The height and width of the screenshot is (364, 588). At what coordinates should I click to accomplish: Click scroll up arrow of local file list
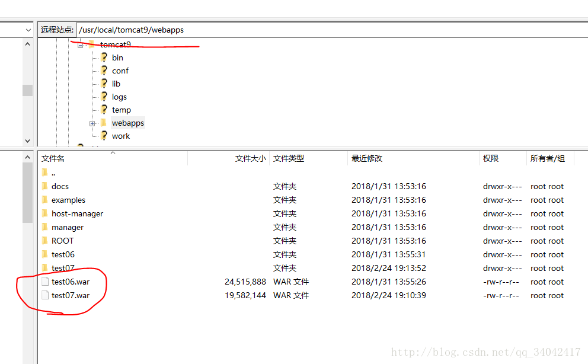27,157
